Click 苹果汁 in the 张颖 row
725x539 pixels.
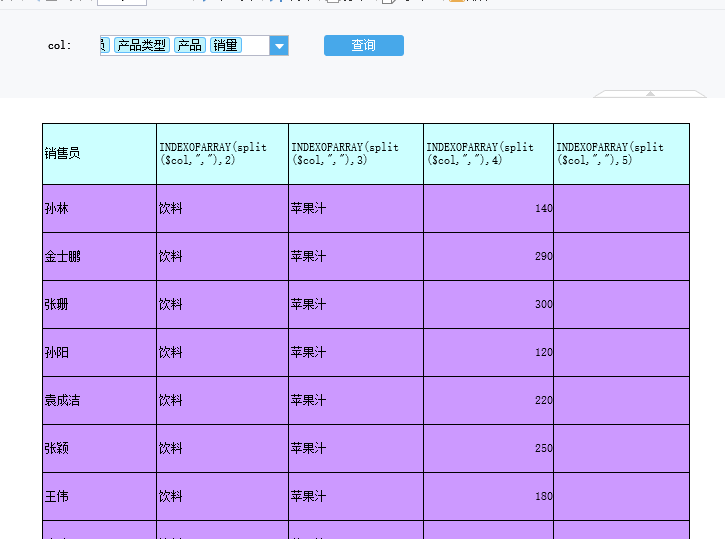(356, 449)
